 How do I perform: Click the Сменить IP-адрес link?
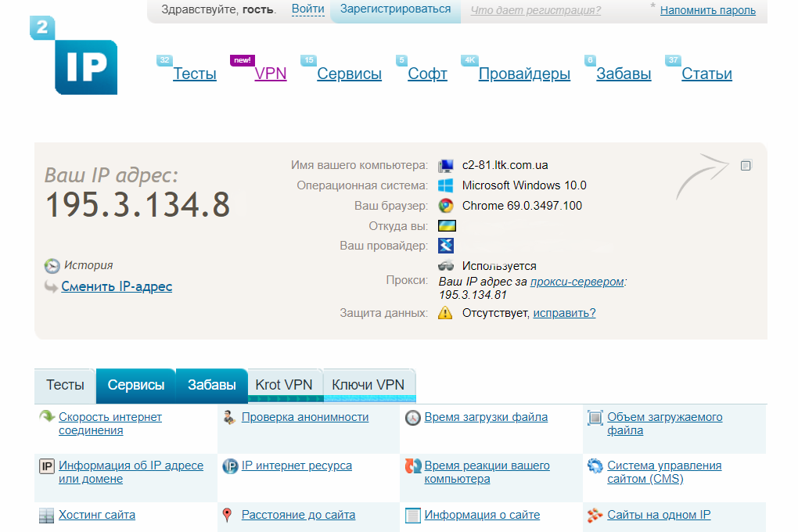tap(117, 286)
